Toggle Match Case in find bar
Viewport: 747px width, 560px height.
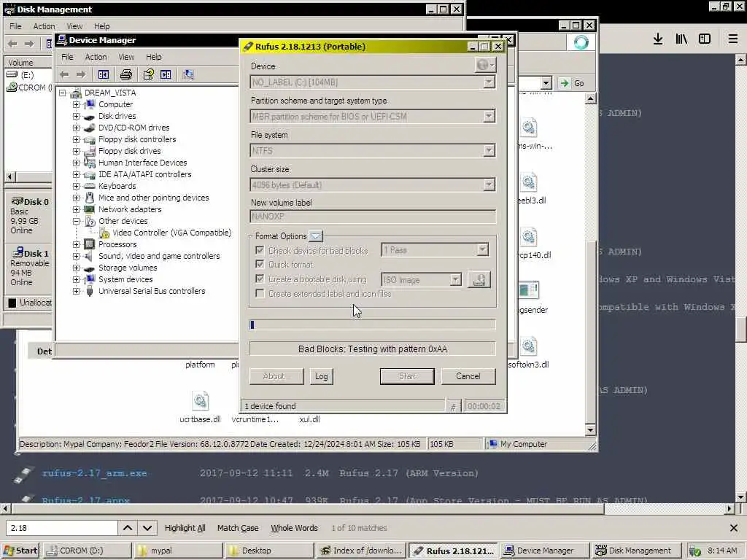tap(238, 528)
